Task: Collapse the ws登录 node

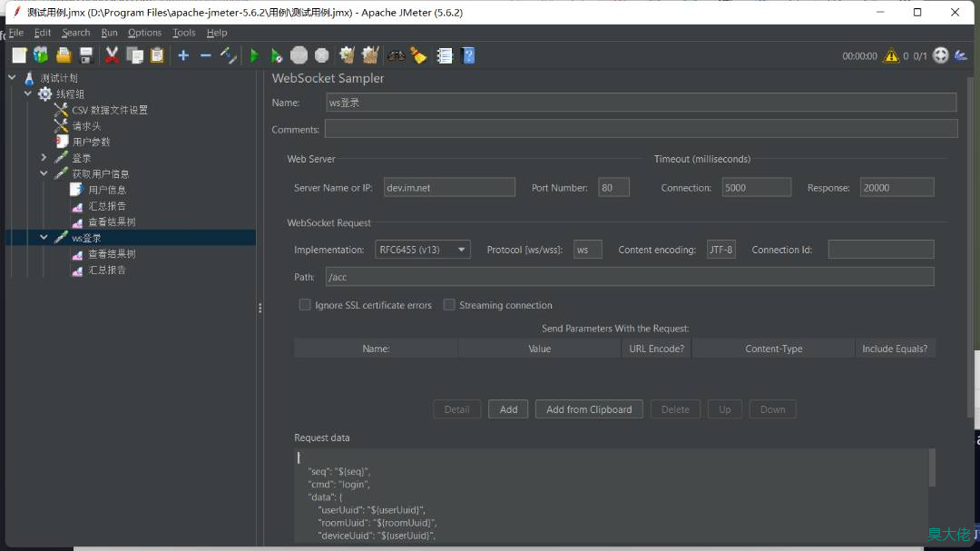Action: tap(44, 238)
